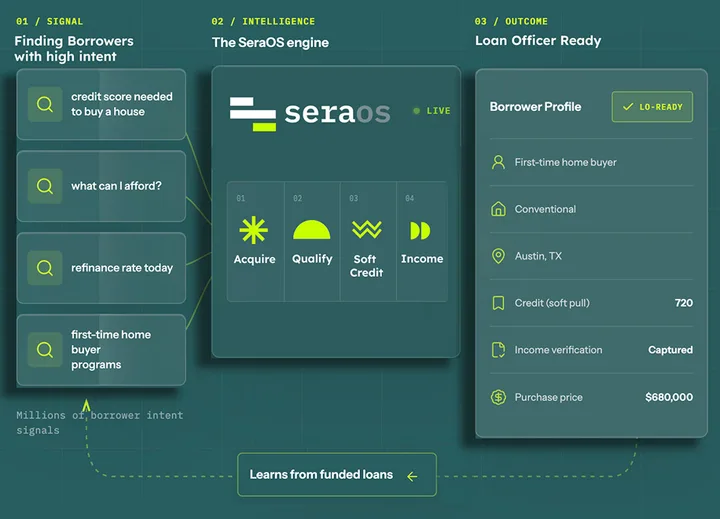This screenshot has height=519, width=720.
Task: Click the '03 / OUTCOME' section heading
Action: click(x=511, y=21)
